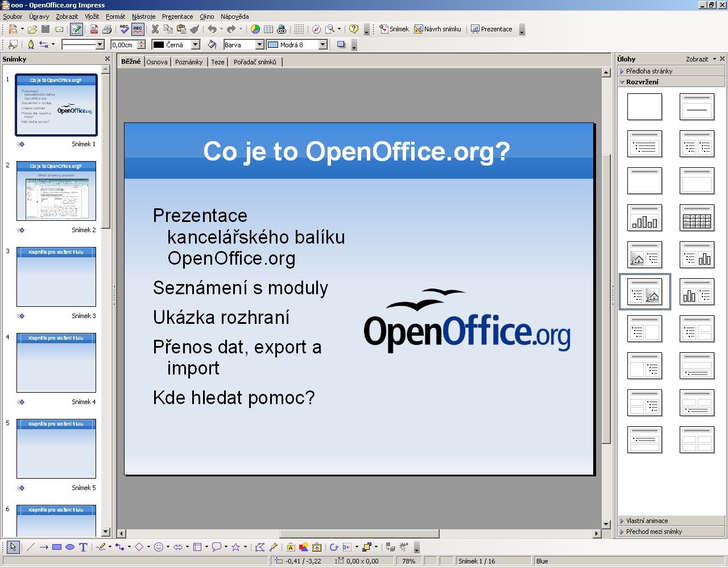Open the Navigator compass icon
728x568 pixels.
pos(317,29)
